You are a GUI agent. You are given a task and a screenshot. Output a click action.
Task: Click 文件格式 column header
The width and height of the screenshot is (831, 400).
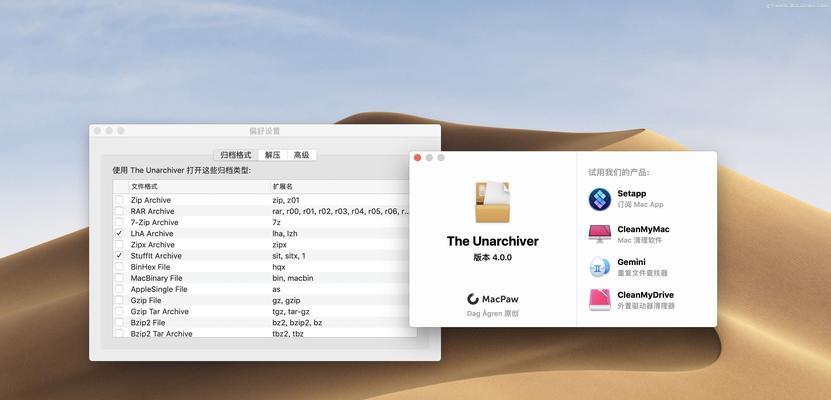199,186
